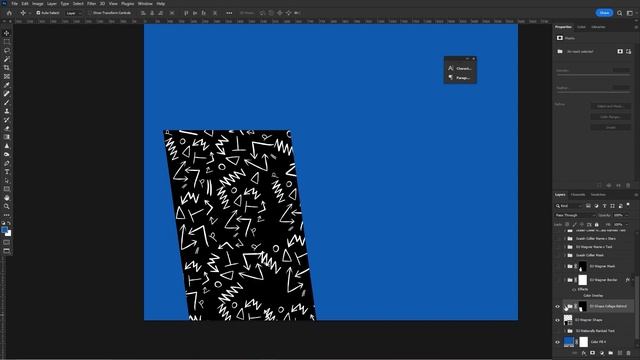Open the Auto-Select Layer dropdown
Viewport: 640px width, 360px height.
coord(73,13)
